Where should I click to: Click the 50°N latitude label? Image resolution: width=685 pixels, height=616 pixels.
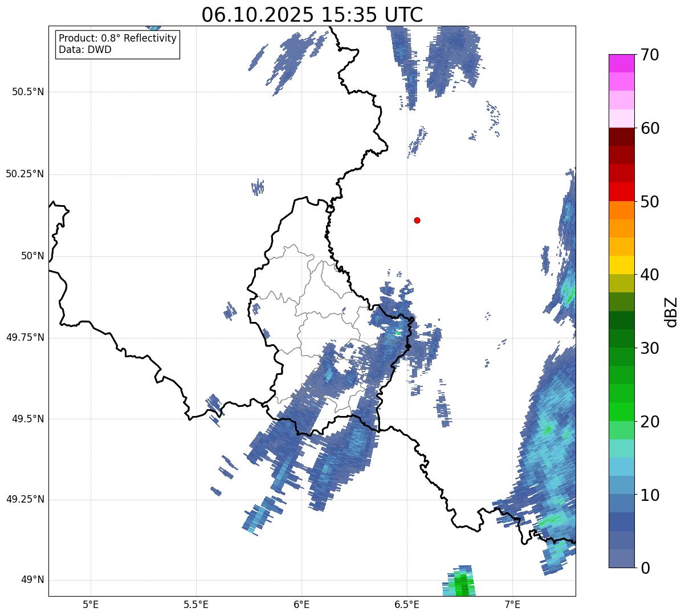32,256
